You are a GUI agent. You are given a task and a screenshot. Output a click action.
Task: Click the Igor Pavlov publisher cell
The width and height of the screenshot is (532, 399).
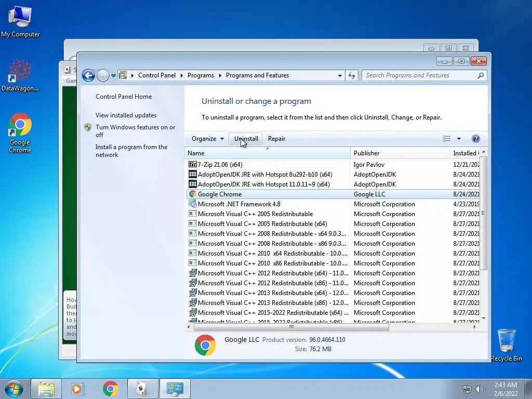[369, 165]
